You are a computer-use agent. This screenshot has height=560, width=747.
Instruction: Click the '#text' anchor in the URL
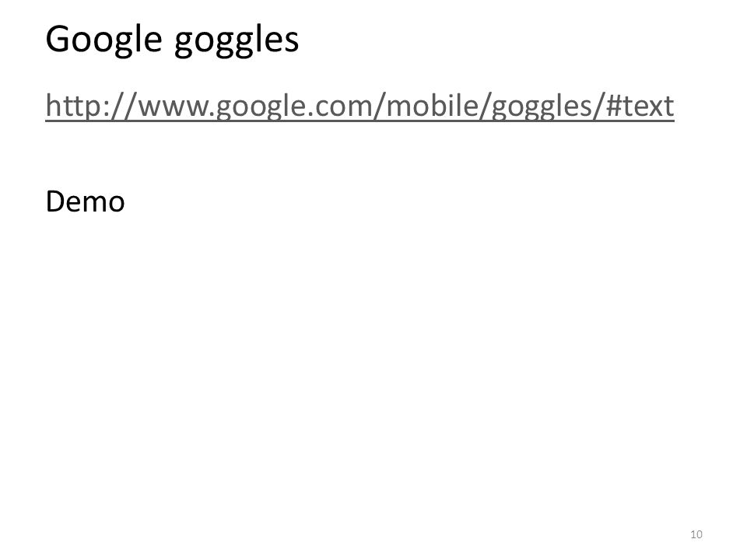point(640,106)
